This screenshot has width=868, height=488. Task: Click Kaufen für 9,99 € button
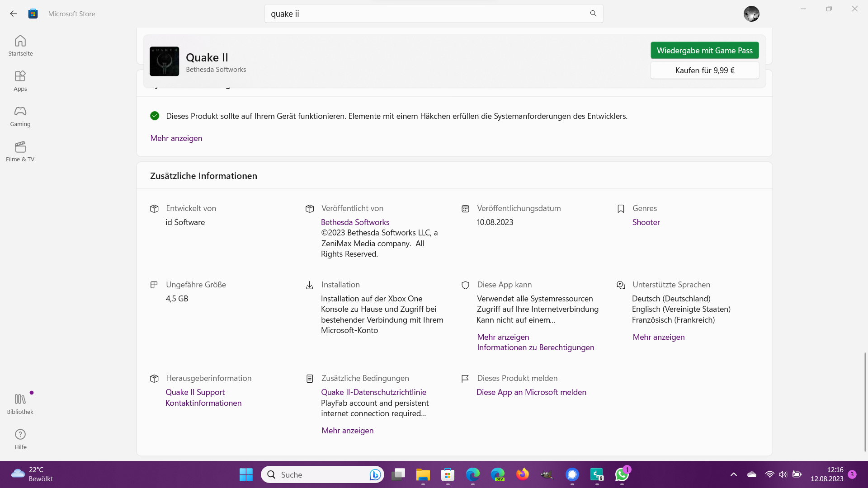point(704,70)
